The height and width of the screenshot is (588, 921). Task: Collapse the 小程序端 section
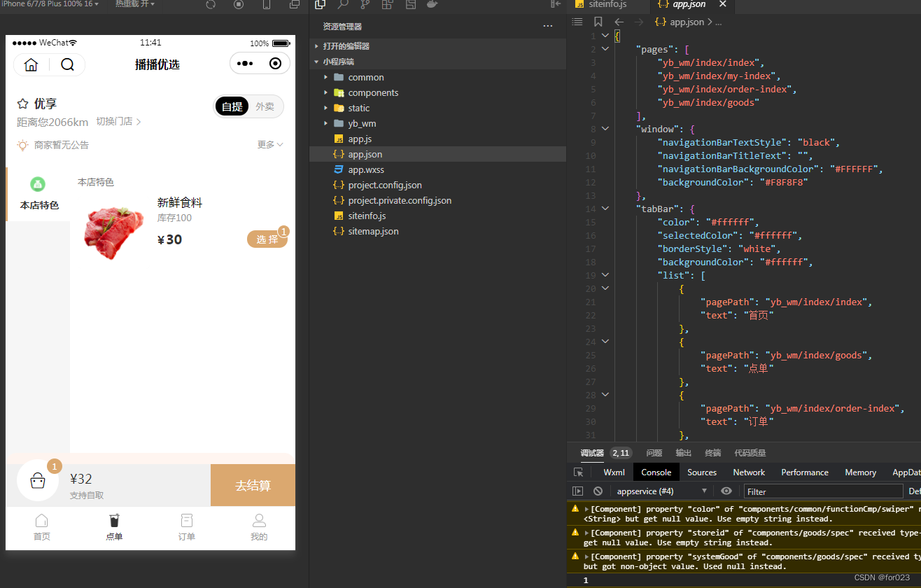click(x=437, y=62)
